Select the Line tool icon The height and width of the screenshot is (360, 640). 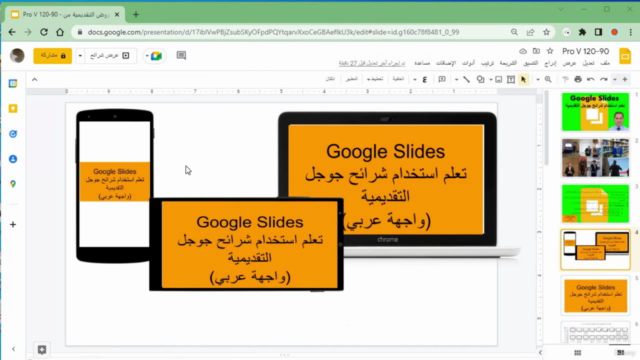click(467, 80)
